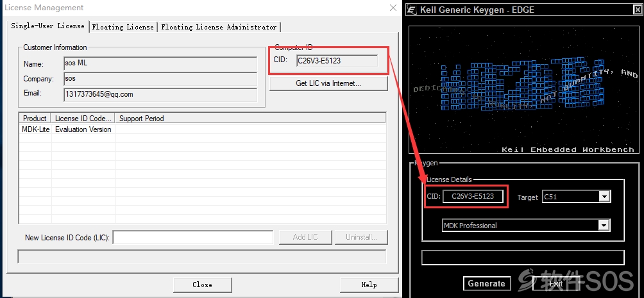Open the Target dropdown showing C51
The image size is (644, 298).
pos(604,197)
